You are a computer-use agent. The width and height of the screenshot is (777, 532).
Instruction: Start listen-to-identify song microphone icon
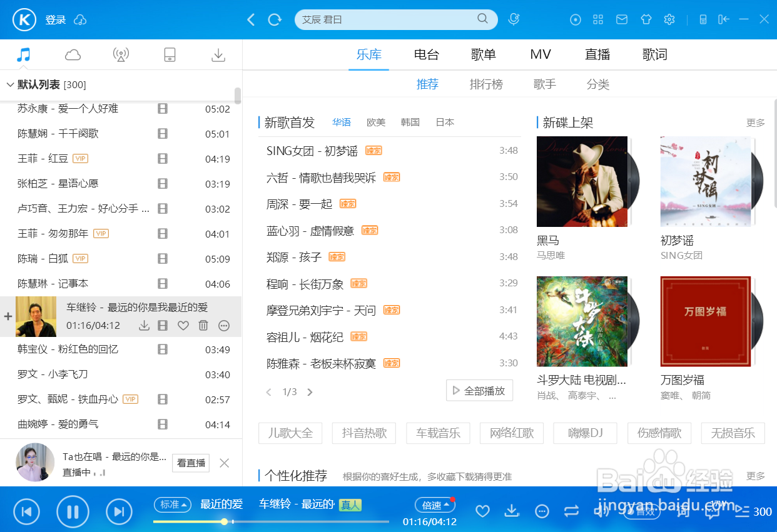point(514,19)
